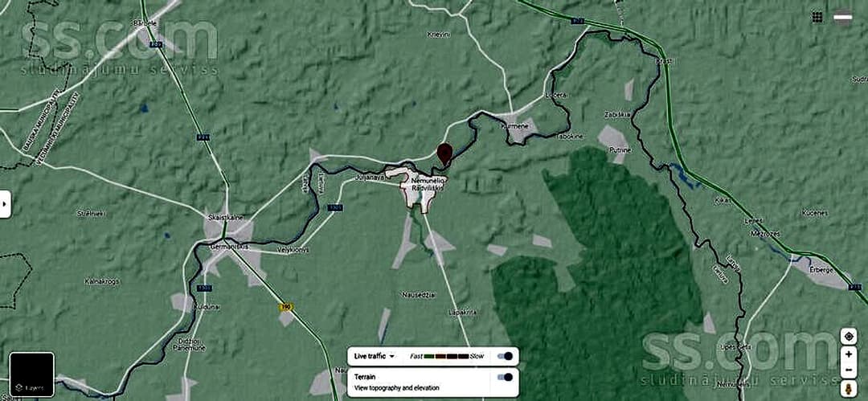Zoom in with the plus button
The height and width of the screenshot is (401, 868).
point(848,354)
